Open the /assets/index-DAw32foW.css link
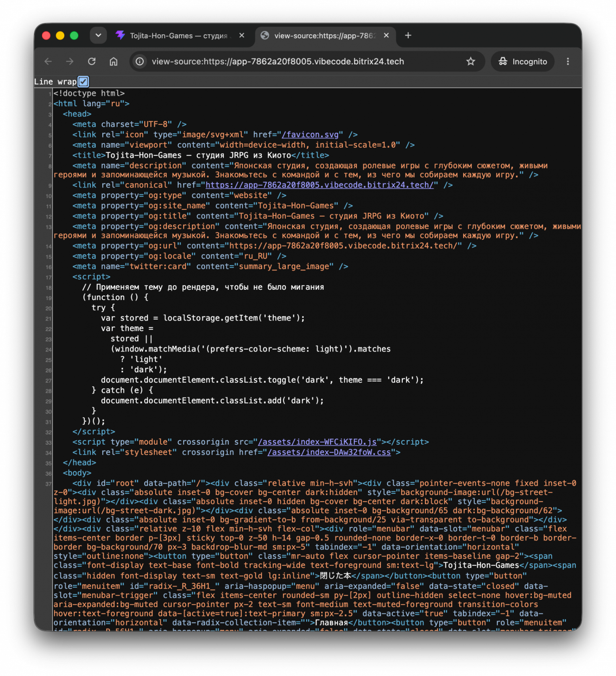Image resolution: width=616 pixels, height=676 pixels. 329,452
